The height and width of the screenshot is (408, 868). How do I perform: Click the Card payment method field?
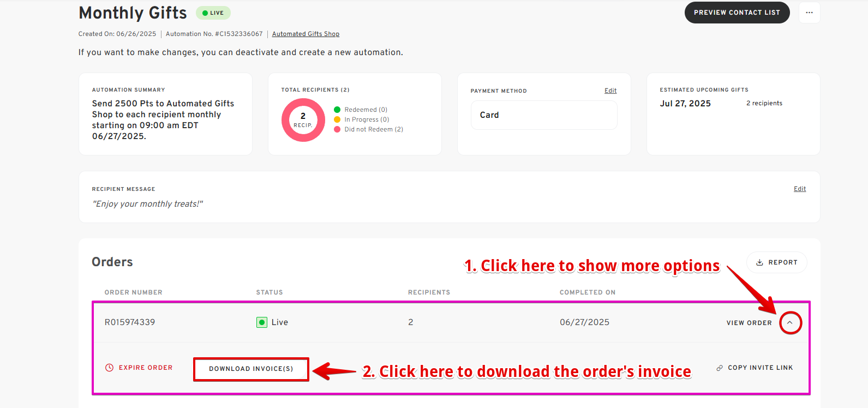pos(544,115)
